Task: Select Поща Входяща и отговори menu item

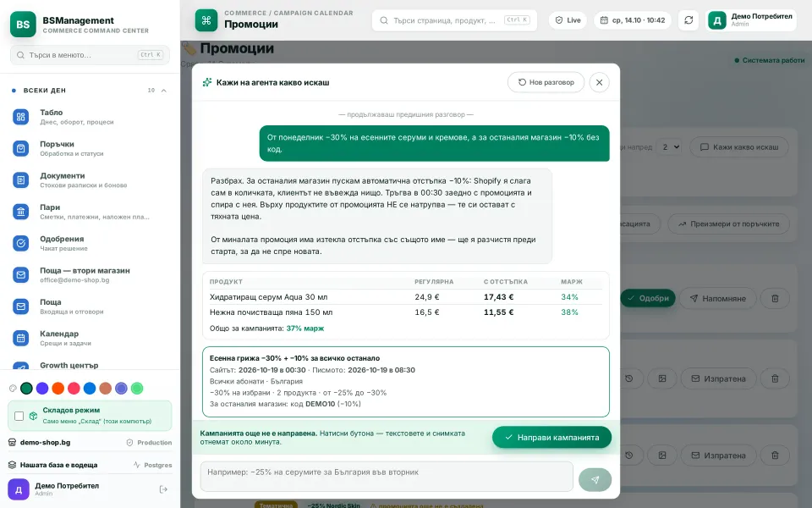Action: (x=91, y=306)
